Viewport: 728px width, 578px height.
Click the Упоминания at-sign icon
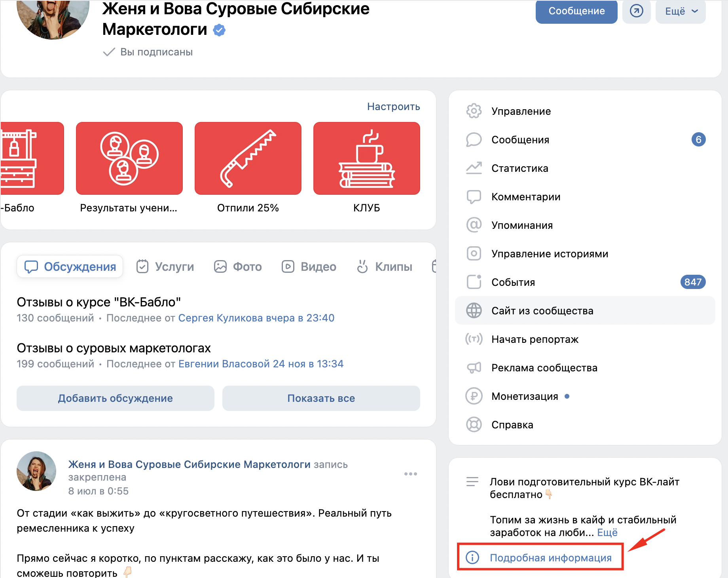coord(474,225)
